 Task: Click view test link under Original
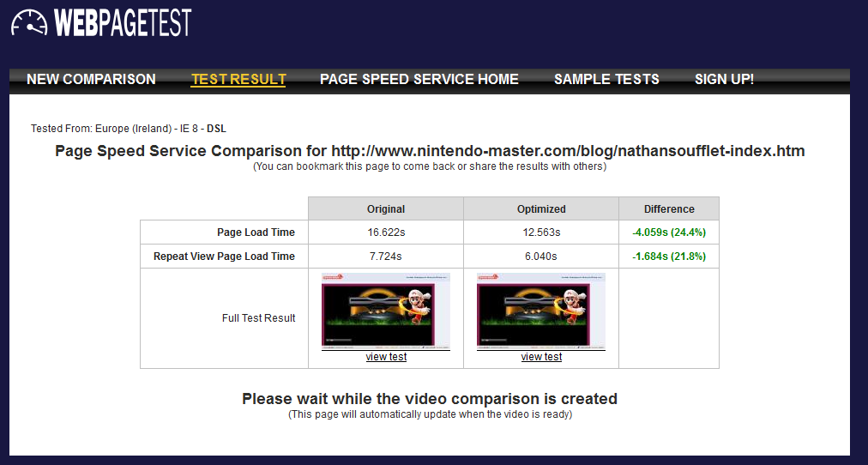(x=386, y=357)
